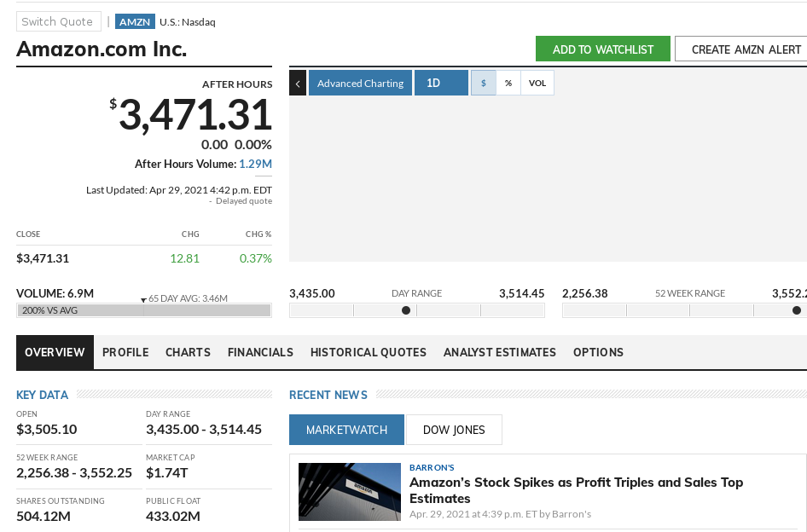Click the day range high 3,514.45
Viewport: 807px width, 532px height.
pyautogui.click(x=521, y=293)
